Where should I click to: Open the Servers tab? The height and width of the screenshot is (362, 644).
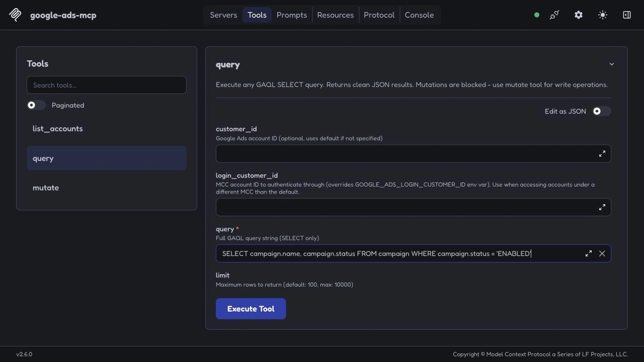pyautogui.click(x=223, y=15)
